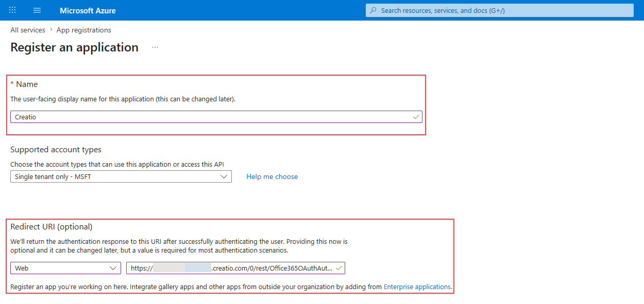Go to App registrations breadcrumb
Viewport: 644px width, 304px height.
pos(83,30)
